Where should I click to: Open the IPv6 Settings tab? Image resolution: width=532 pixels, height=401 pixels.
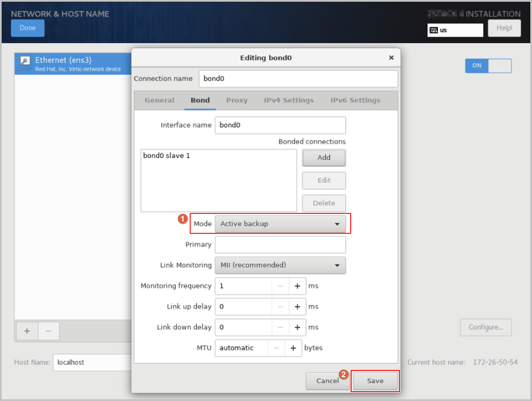[x=355, y=100]
